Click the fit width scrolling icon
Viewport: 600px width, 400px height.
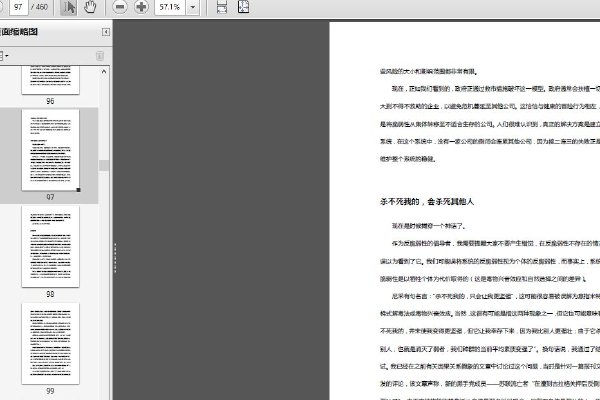222,7
